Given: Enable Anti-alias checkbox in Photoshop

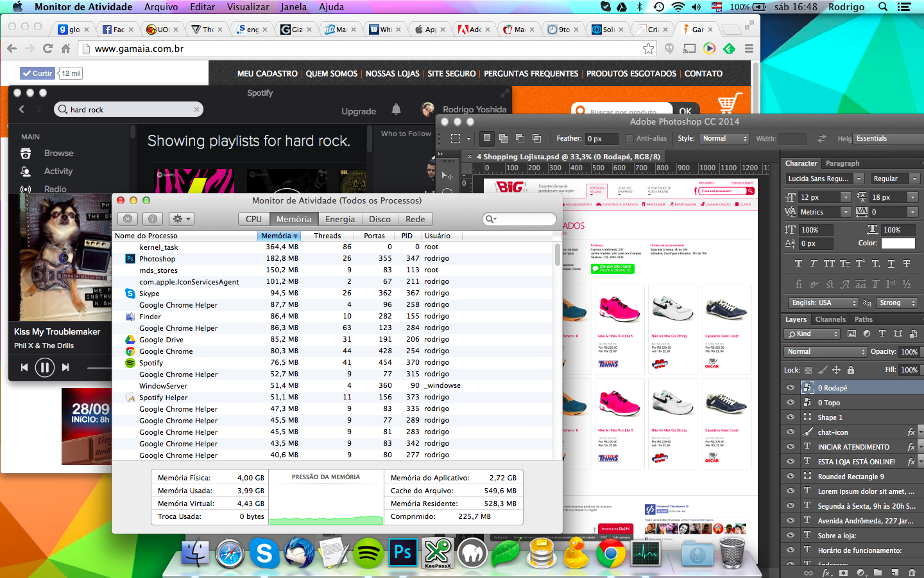Looking at the screenshot, I should [x=629, y=139].
